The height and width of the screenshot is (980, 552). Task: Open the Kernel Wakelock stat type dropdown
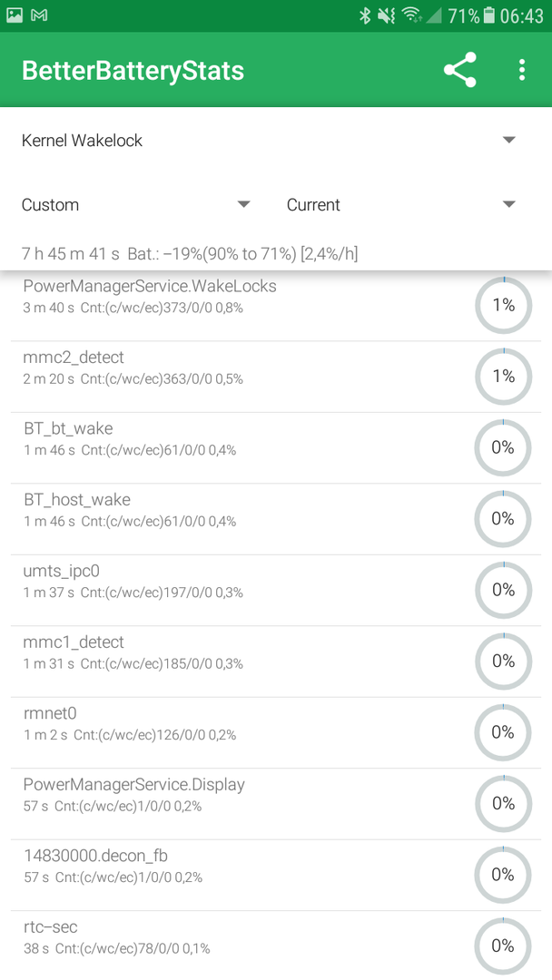(270, 140)
